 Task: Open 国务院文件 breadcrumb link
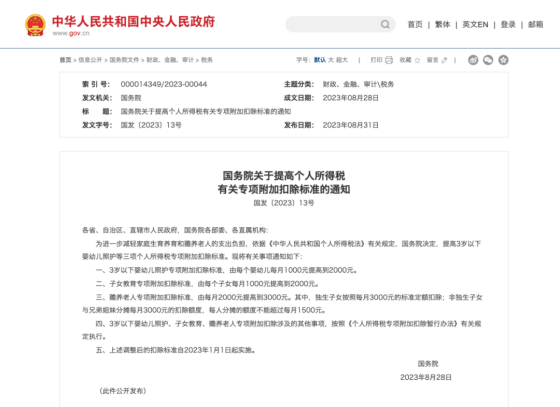(x=124, y=60)
